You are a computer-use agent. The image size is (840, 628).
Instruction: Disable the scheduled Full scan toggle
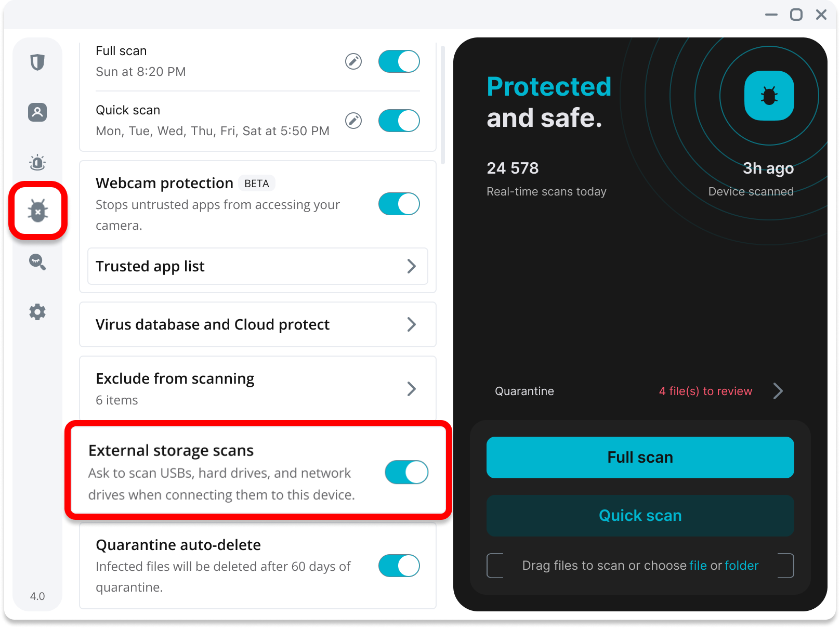[x=399, y=61]
